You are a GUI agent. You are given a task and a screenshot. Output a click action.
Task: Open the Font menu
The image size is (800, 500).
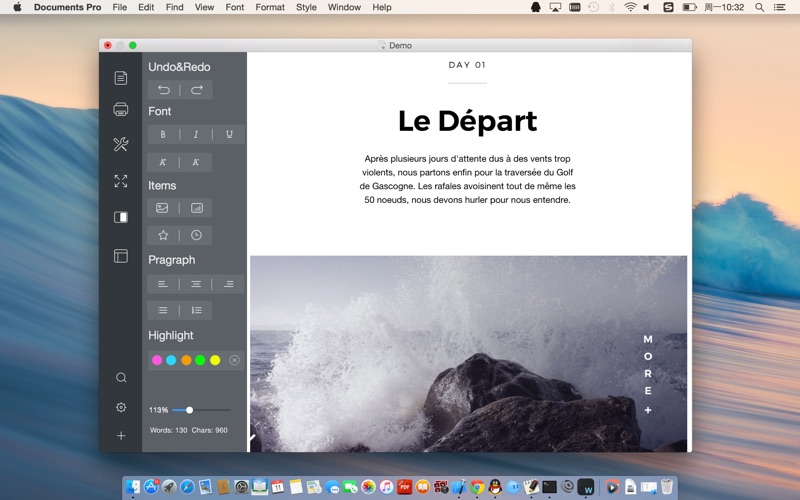[x=235, y=7]
